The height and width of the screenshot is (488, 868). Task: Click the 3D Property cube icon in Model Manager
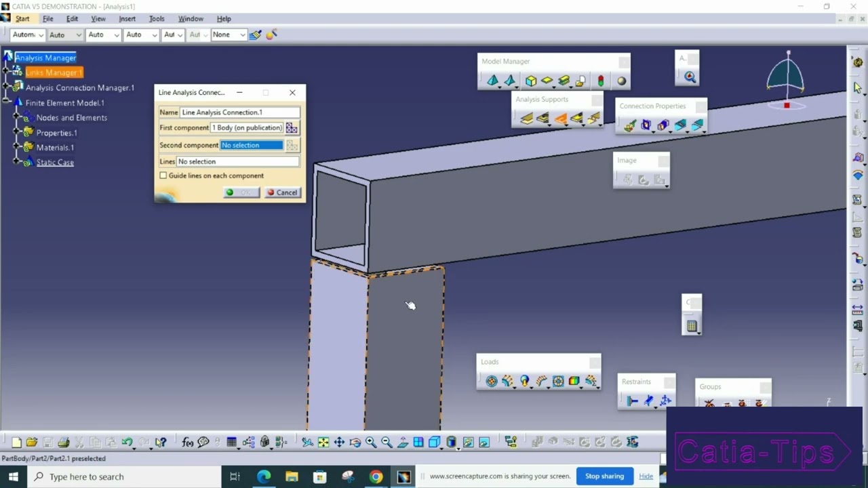point(531,81)
